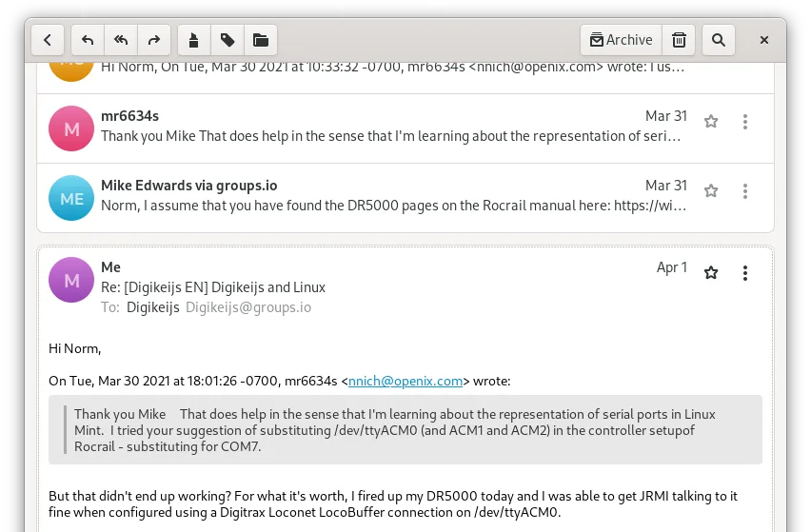
Task: Expand the partially visible 'Hi Norm' message
Action: (405, 77)
